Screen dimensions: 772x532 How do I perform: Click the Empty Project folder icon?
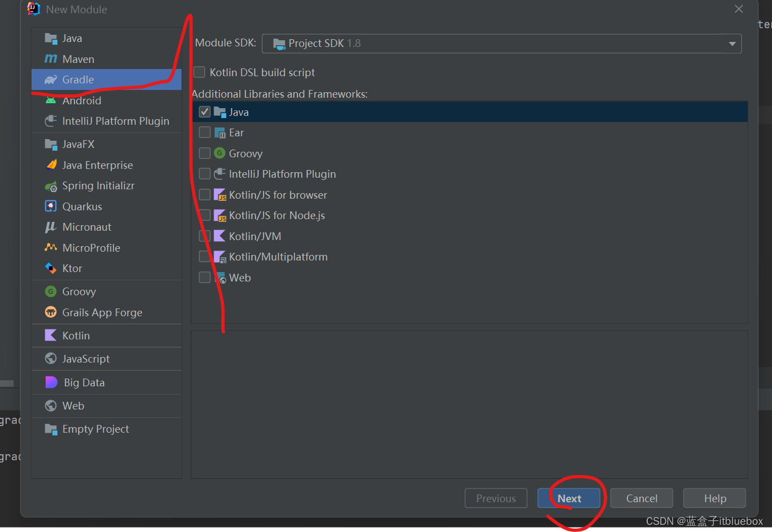point(51,429)
